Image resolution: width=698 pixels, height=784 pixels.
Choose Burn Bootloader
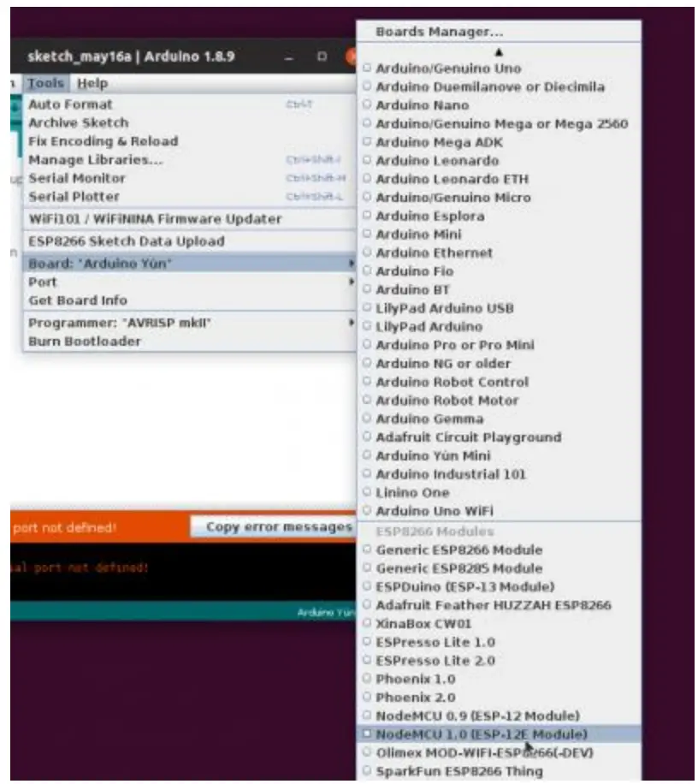(x=189, y=342)
